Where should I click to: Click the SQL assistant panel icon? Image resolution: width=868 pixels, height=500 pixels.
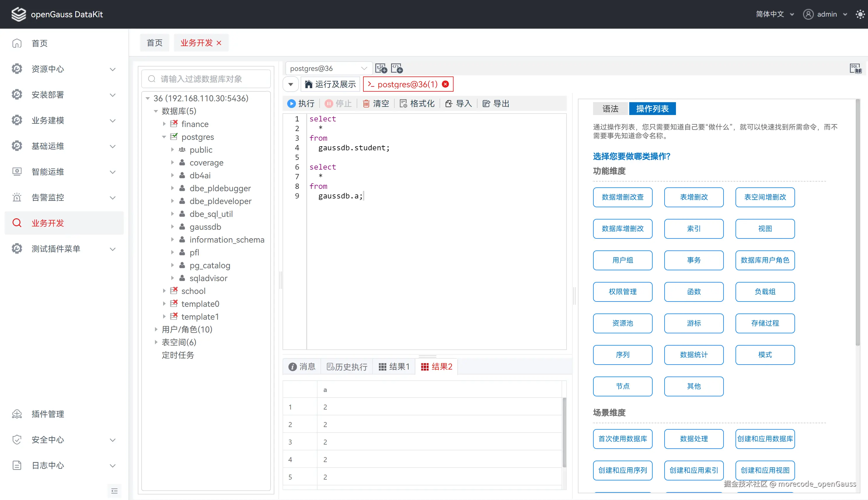[x=855, y=68]
